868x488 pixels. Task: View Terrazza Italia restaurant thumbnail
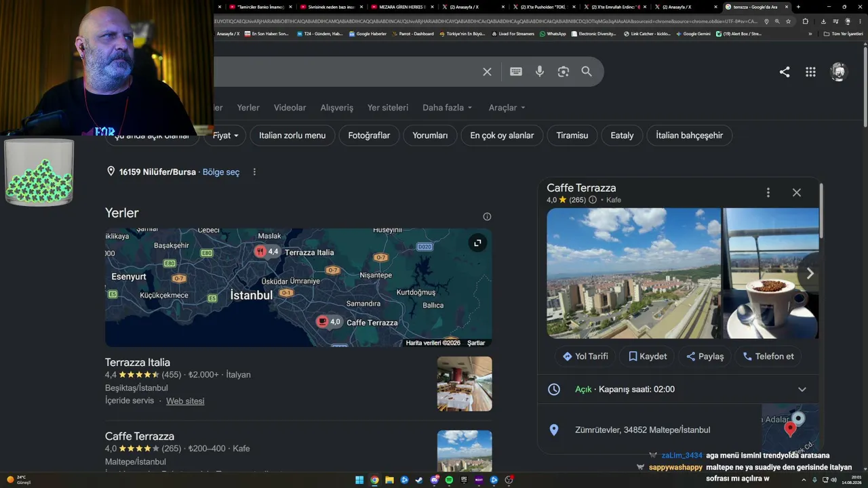465,384
